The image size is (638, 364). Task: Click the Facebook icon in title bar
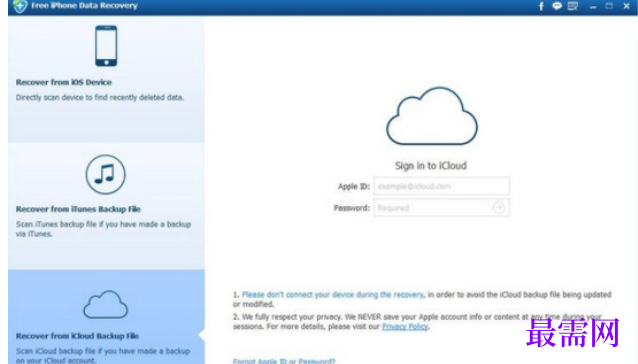click(x=541, y=6)
